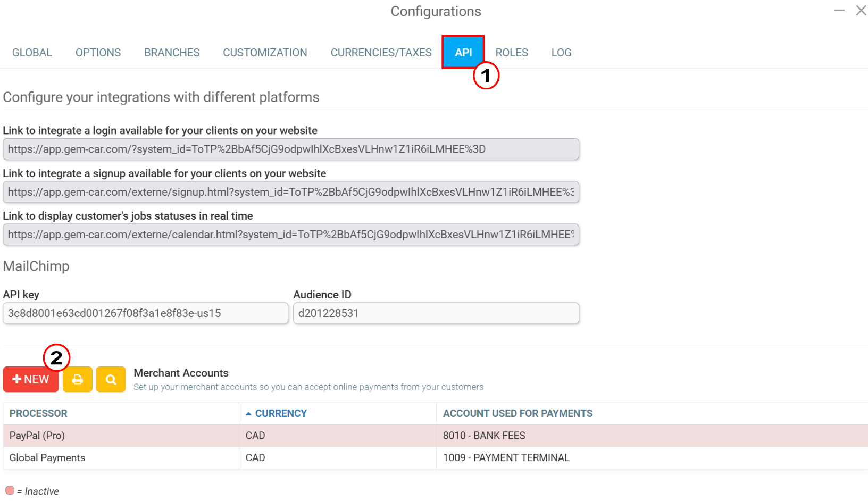This screenshot has height=501, width=868.
Task: Select the PayPal (Pro) merchant row
Action: point(436,436)
